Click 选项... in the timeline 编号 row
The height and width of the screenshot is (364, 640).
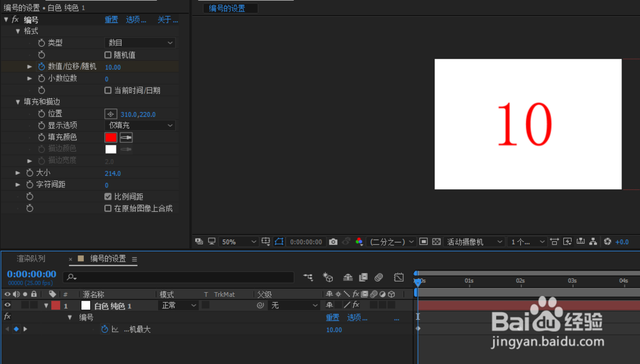click(x=357, y=317)
